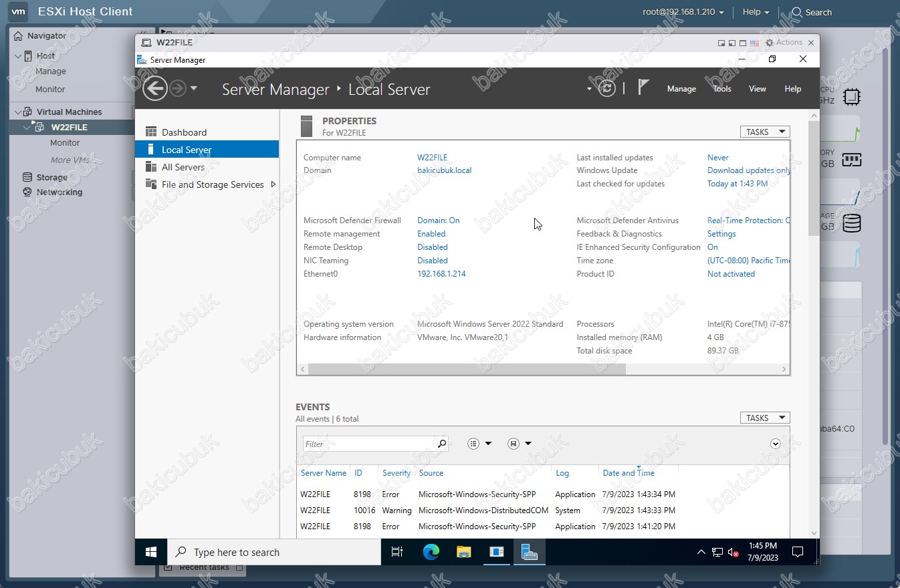
Task: Go back using Server Manager back arrow
Action: (x=155, y=88)
